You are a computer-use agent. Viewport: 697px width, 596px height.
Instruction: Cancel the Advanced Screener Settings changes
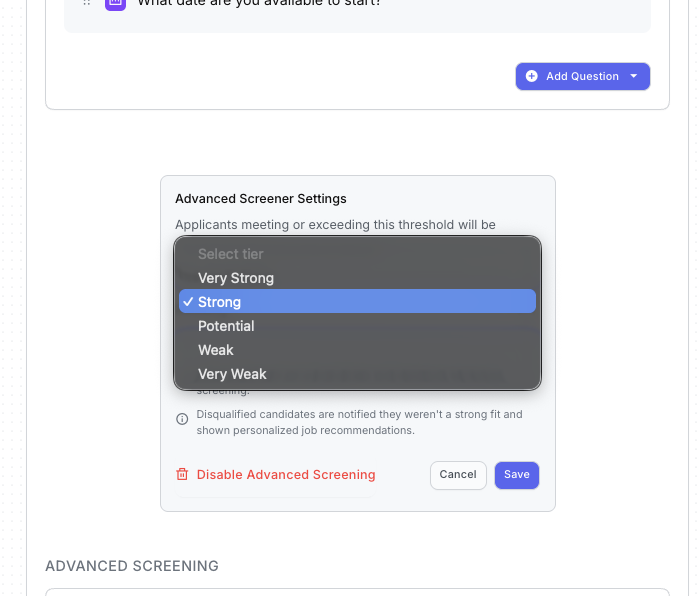pos(458,475)
